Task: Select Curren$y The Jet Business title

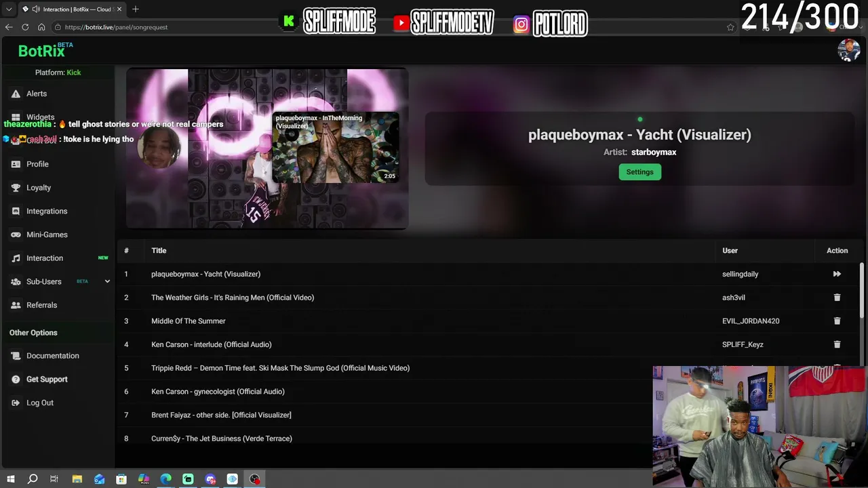Action: tap(222, 439)
